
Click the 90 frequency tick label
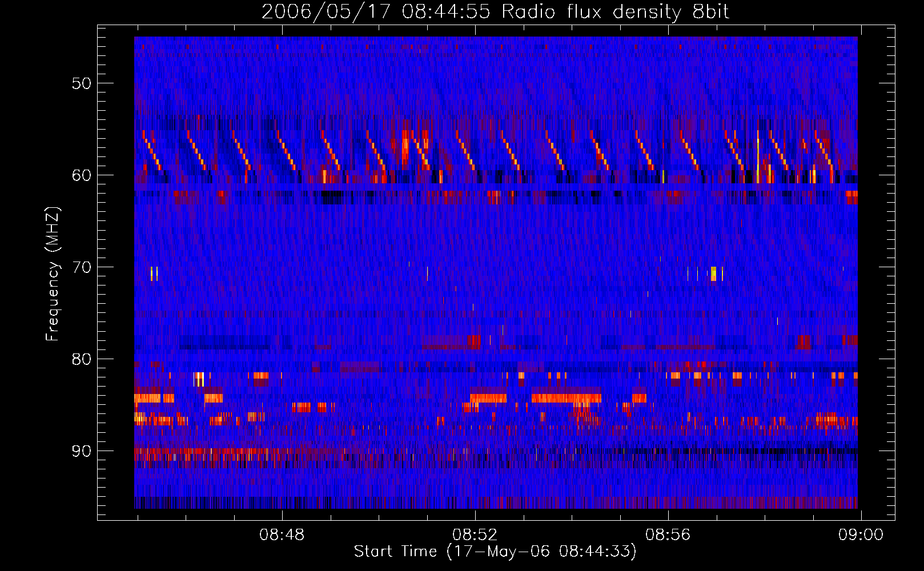click(82, 451)
